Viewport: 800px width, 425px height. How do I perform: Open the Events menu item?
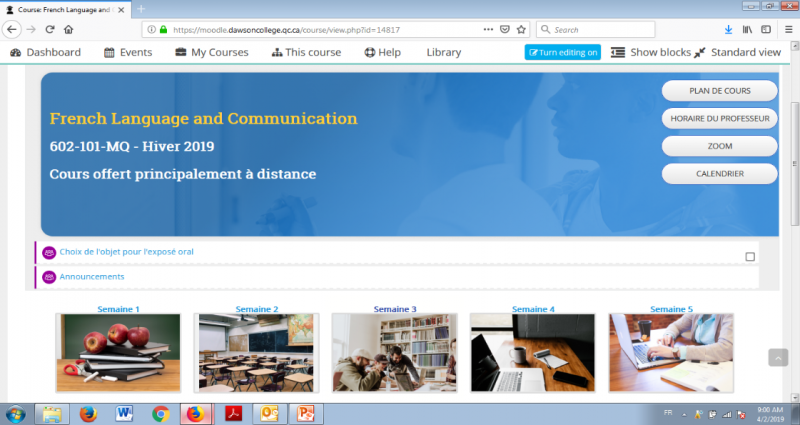pyautogui.click(x=128, y=52)
